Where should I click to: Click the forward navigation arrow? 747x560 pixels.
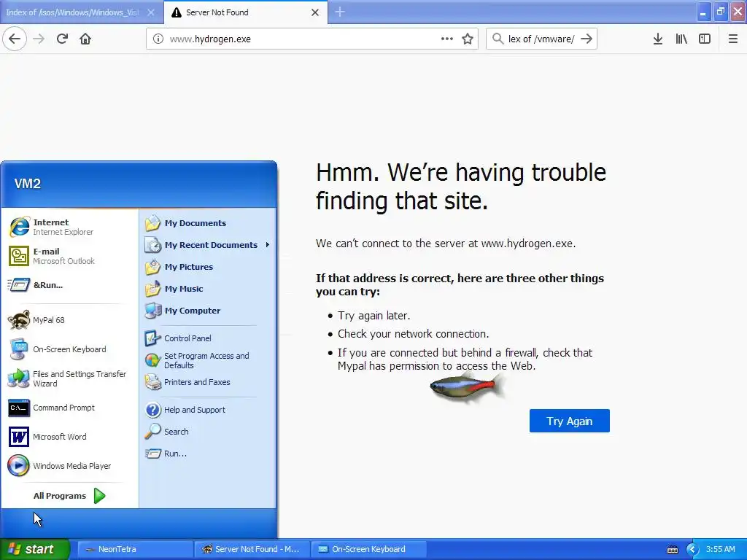[x=39, y=39]
